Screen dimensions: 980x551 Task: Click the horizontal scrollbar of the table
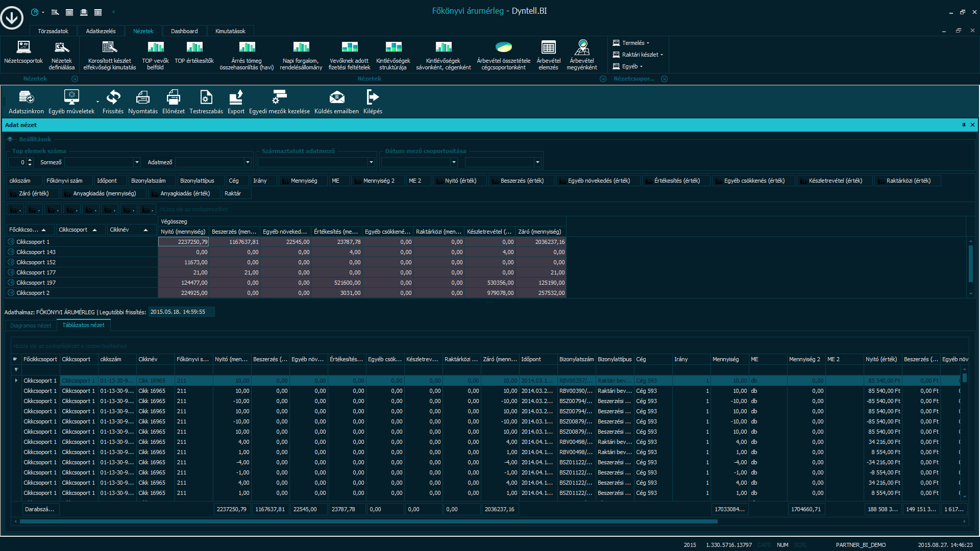click(x=367, y=521)
